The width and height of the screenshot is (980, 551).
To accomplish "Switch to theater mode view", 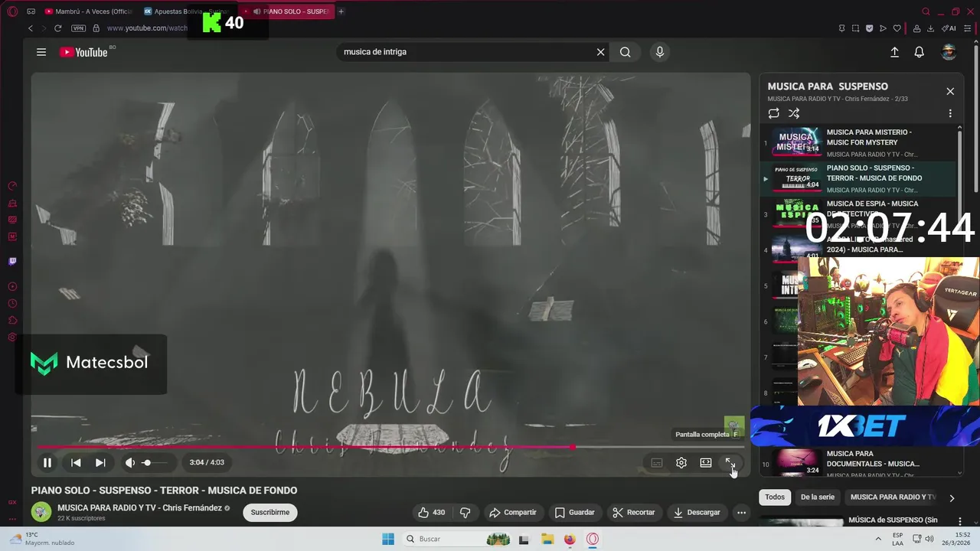I will point(705,462).
